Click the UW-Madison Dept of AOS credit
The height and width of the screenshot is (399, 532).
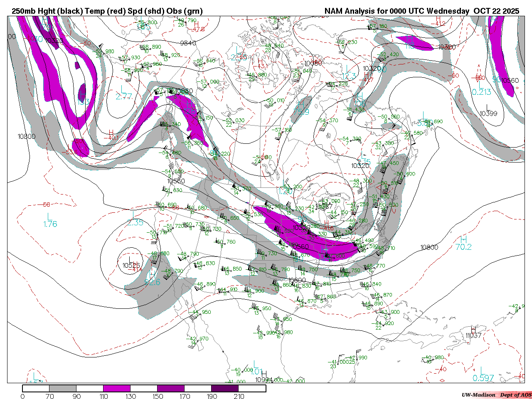(x=496, y=395)
